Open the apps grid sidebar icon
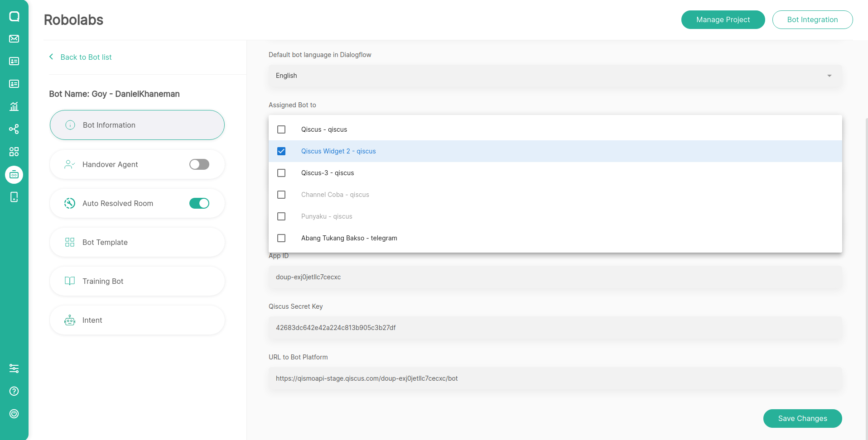 (x=14, y=152)
